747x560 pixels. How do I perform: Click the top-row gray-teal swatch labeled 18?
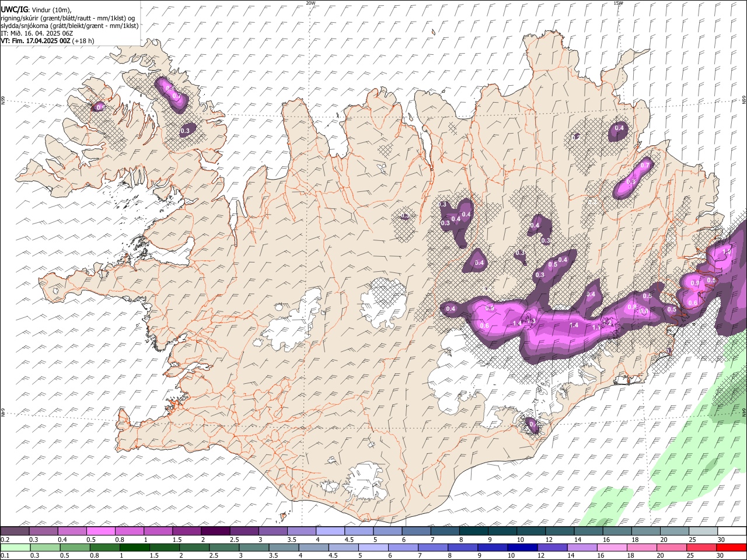click(x=647, y=531)
